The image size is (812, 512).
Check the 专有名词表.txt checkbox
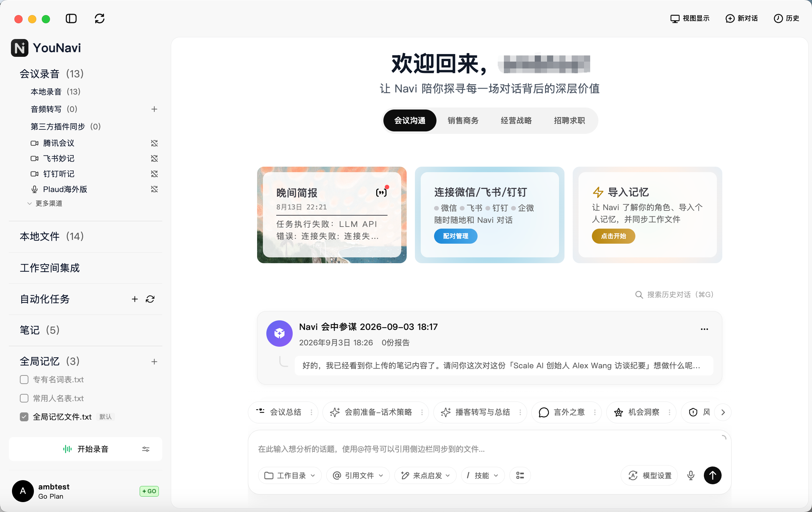click(x=24, y=380)
